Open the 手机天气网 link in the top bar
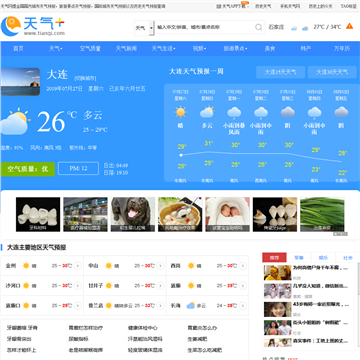The image size is (360, 360). (290, 6)
